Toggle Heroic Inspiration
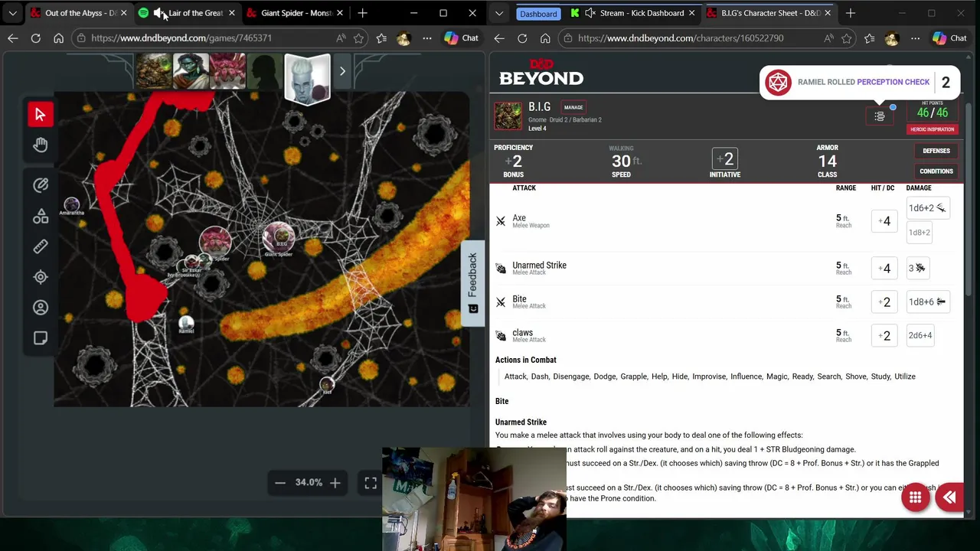Viewport: 980px width, 551px height. (932, 129)
